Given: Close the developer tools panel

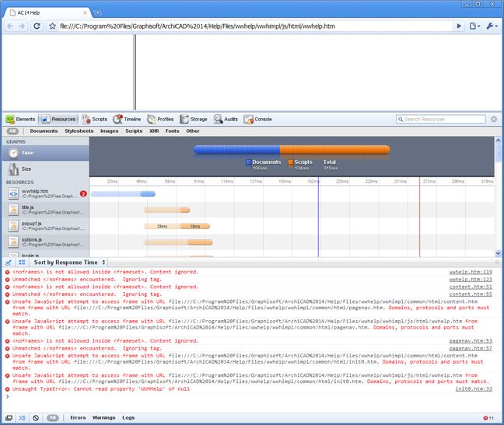Looking at the screenshot, I should tap(494, 119).
